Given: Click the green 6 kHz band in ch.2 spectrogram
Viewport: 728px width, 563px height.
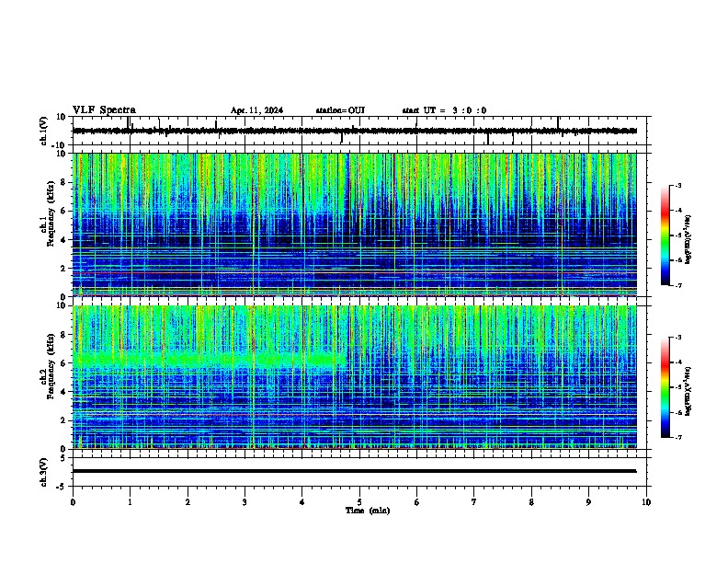Looking at the screenshot, I should [x=209, y=360].
